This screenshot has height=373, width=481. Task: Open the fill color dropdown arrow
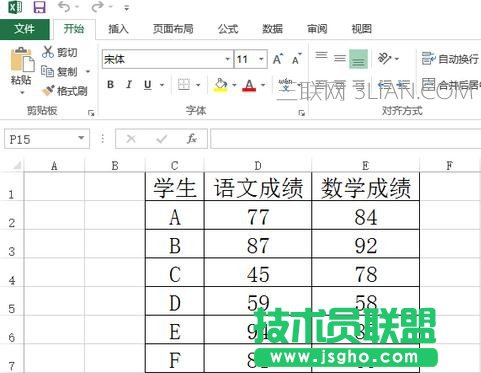[234, 85]
